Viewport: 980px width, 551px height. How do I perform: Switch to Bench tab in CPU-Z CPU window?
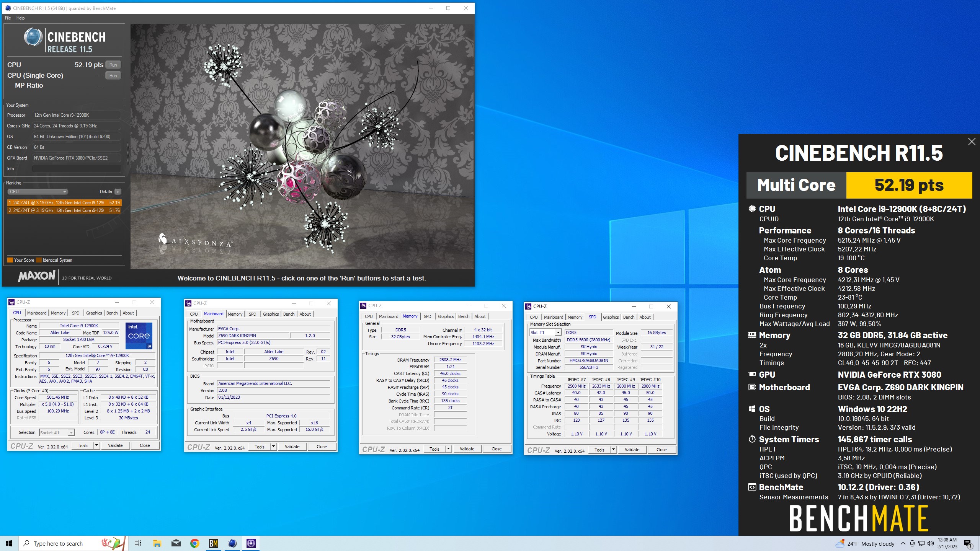[112, 313]
